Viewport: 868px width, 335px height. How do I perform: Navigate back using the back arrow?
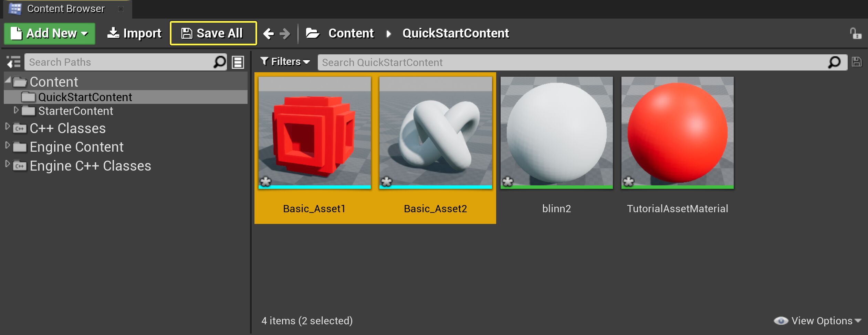pyautogui.click(x=269, y=33)
